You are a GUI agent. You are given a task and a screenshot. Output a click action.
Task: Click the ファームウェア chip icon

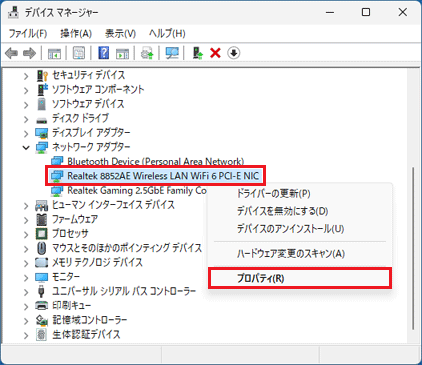point(41,219)
